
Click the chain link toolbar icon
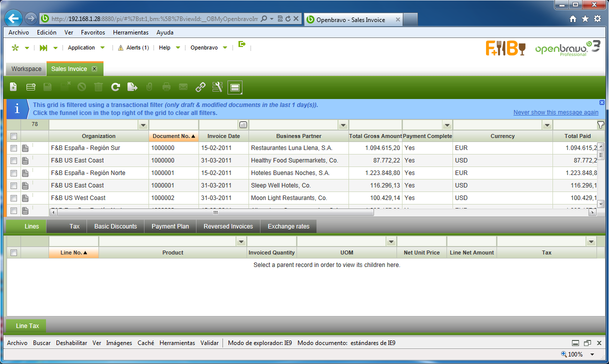200,87
